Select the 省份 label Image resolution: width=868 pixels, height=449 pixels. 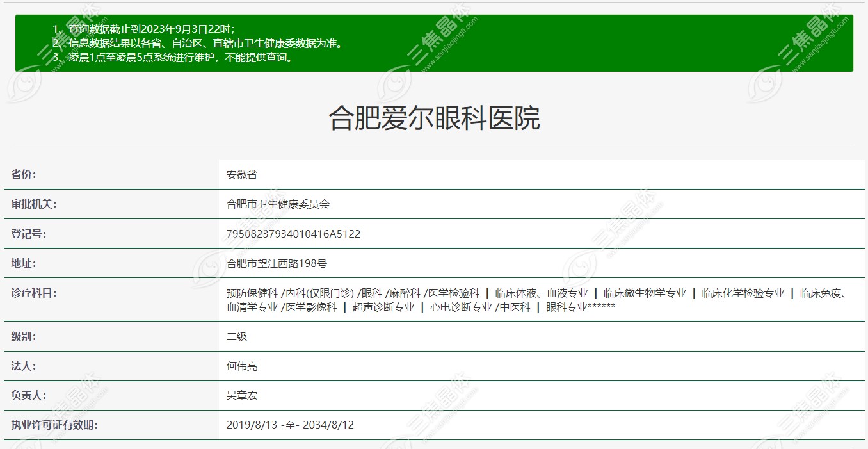[x=24, y=174]
